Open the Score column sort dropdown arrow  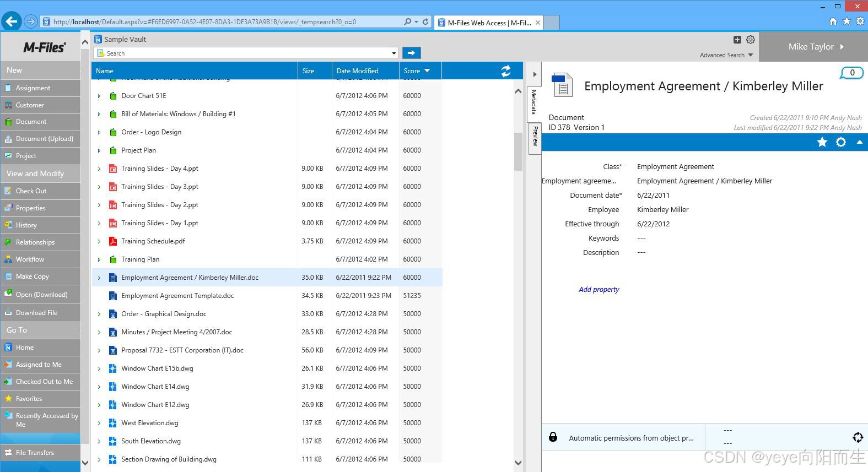427,70
